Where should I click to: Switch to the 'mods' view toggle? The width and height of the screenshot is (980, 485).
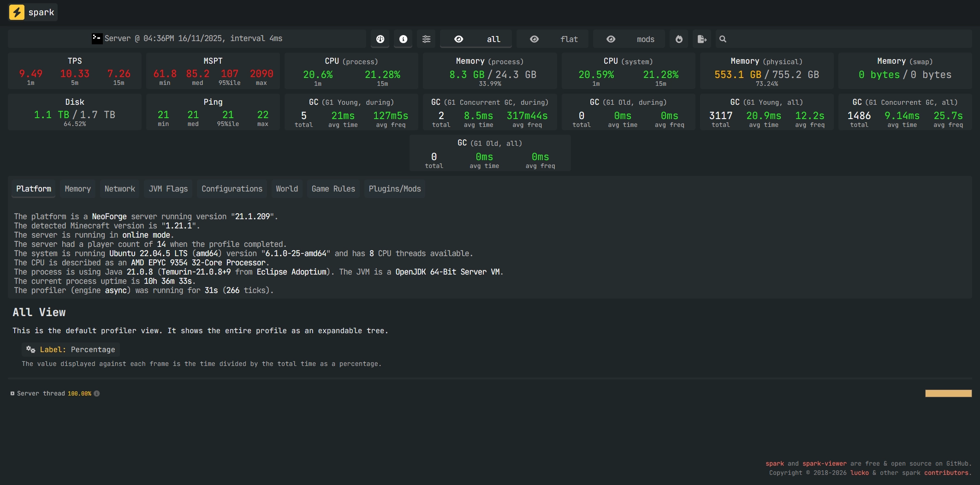click(629, 39)
